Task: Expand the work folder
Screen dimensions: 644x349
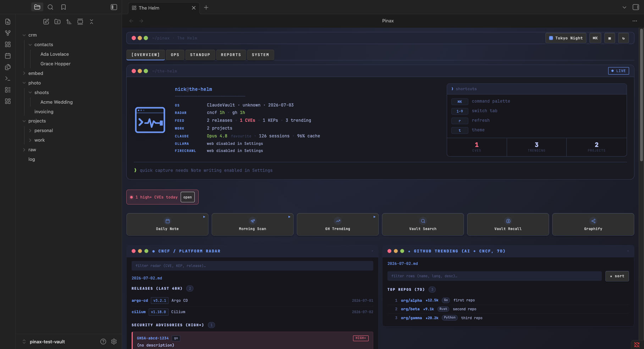Action: (30, 140)
